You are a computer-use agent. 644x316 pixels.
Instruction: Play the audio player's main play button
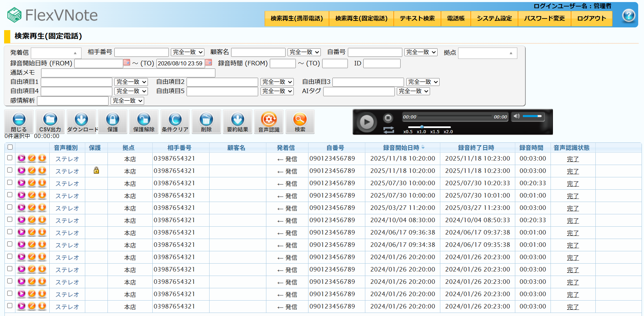tap(367, 122)
